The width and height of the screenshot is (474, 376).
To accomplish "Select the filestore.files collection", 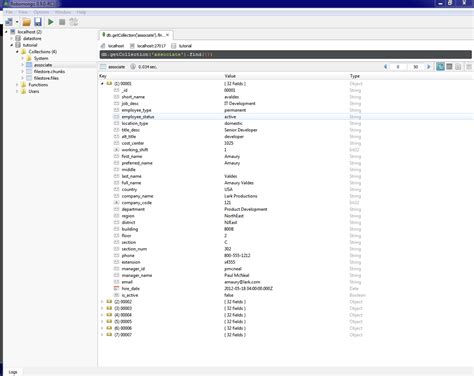I will coord(46,78).
